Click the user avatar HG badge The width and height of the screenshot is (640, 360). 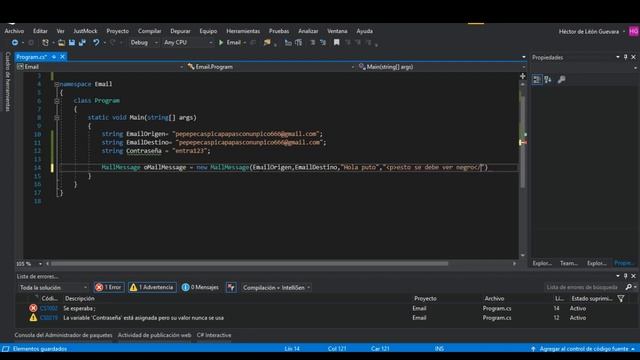[633, 31]
